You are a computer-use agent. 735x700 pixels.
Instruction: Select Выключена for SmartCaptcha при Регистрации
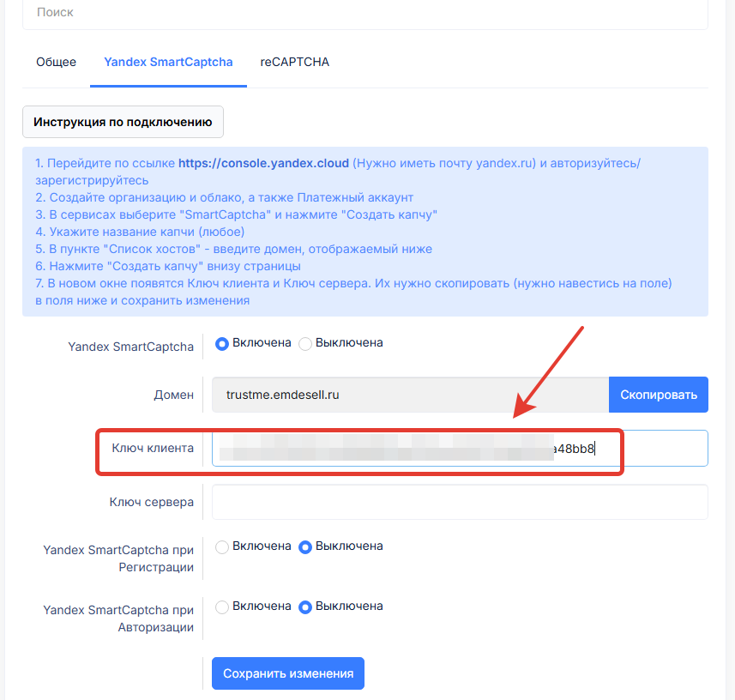(x=305, y=546)
